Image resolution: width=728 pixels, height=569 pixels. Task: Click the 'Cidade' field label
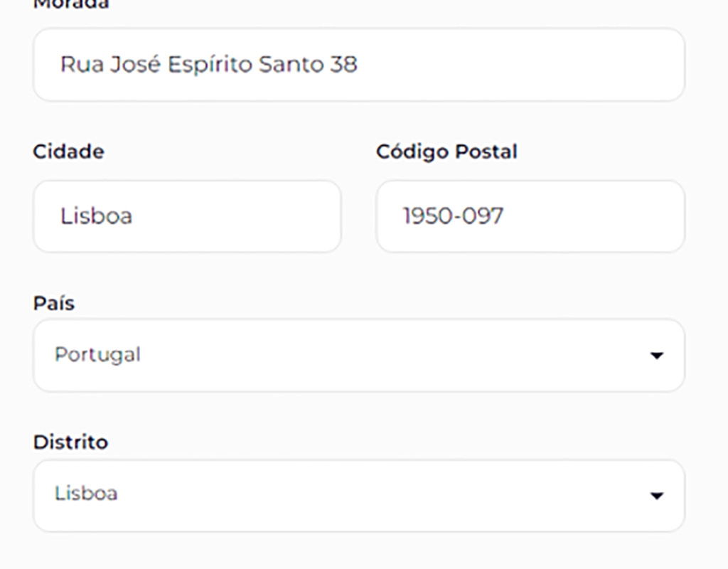pyautogui.click(x=68, y=151)
